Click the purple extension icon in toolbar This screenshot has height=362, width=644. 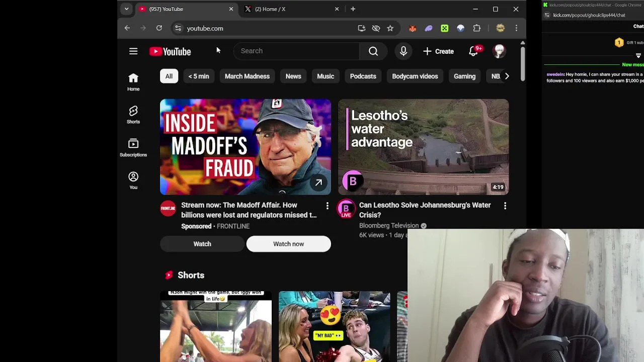(429, 28)
